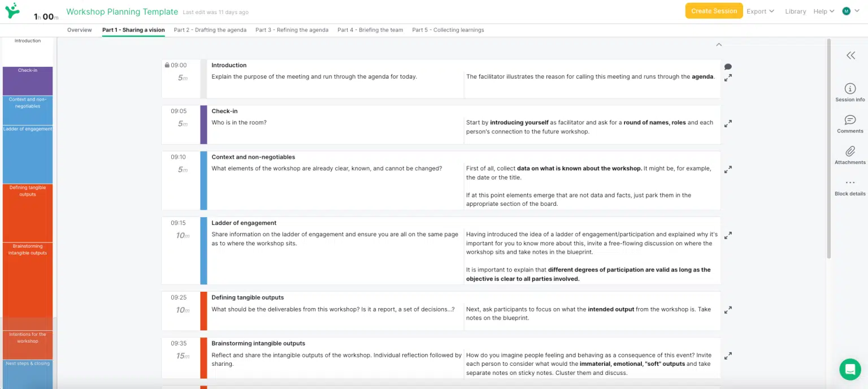The height and width of the screenshot is (389, 868).
Task: Open comments on the Introduction block
Action: point(728,66)
